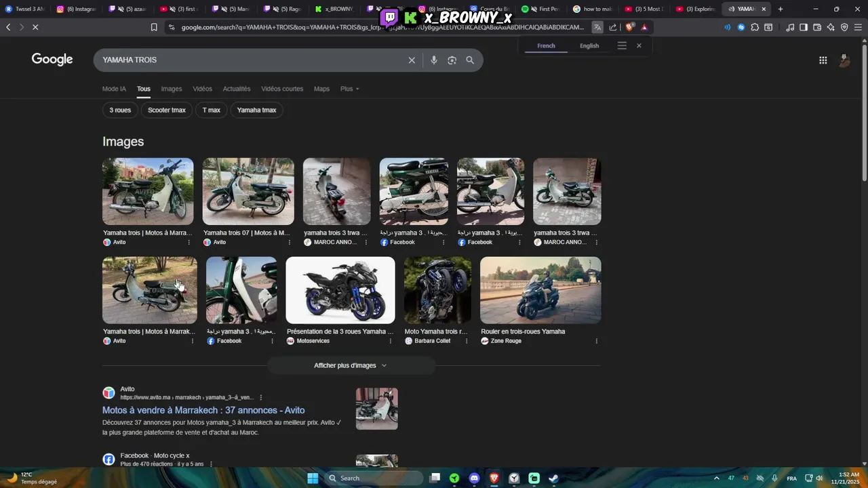Go back with browser back arrow
The width and height of the screenshot is (868, 488).
[8, 27]
